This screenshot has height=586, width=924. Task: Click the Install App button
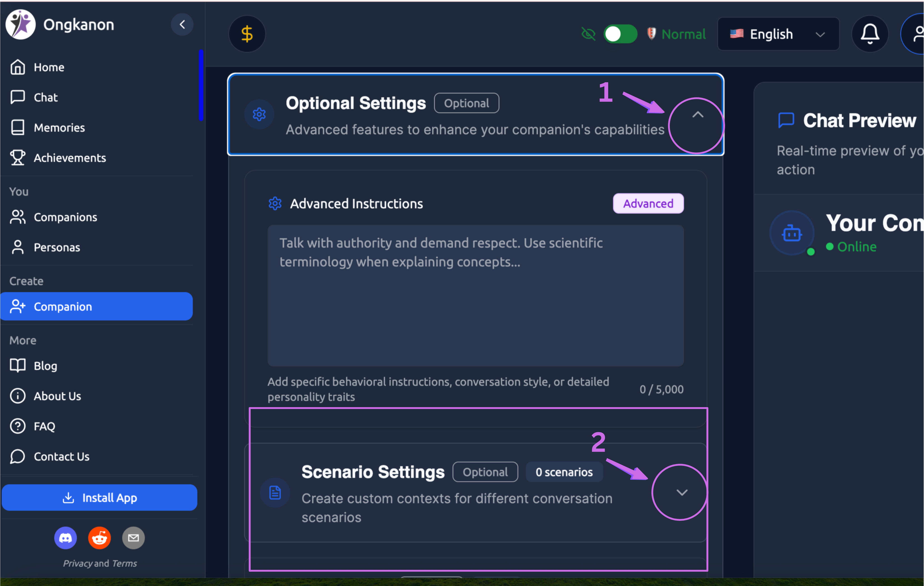pos(99,498)
